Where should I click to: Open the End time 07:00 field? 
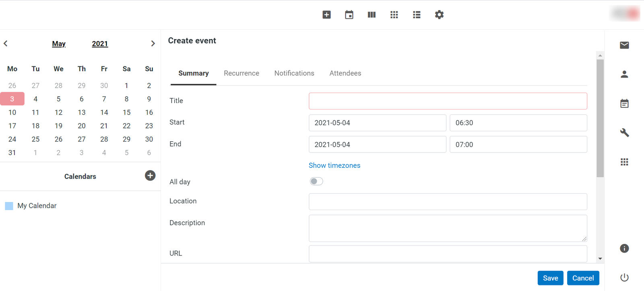[x=518, y=144]
